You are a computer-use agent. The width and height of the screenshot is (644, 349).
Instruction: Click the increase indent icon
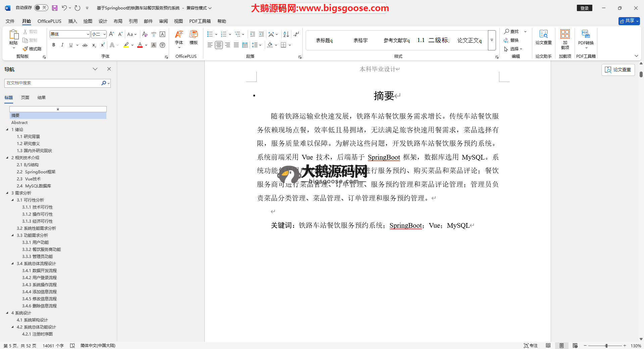(x=261, y=34)
